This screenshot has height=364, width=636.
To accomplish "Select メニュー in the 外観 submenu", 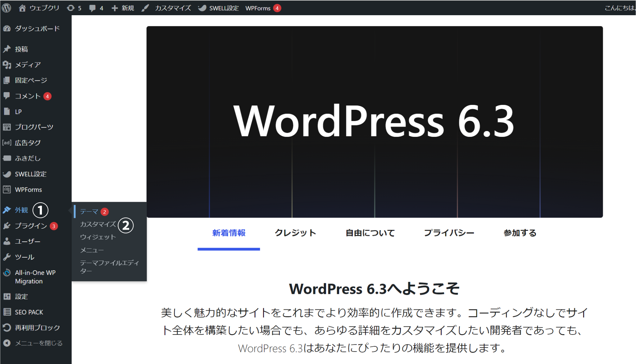I will tap(92, 250).
